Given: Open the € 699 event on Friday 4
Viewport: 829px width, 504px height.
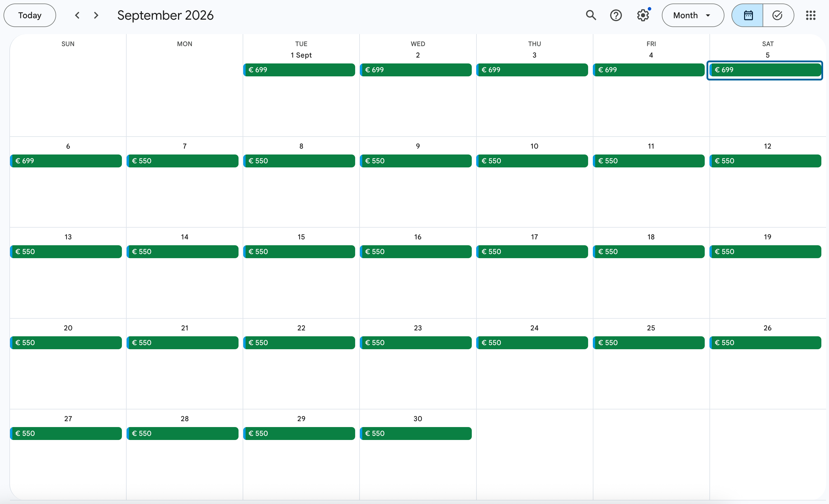Looking at the screenshot, I should [649, 70].
